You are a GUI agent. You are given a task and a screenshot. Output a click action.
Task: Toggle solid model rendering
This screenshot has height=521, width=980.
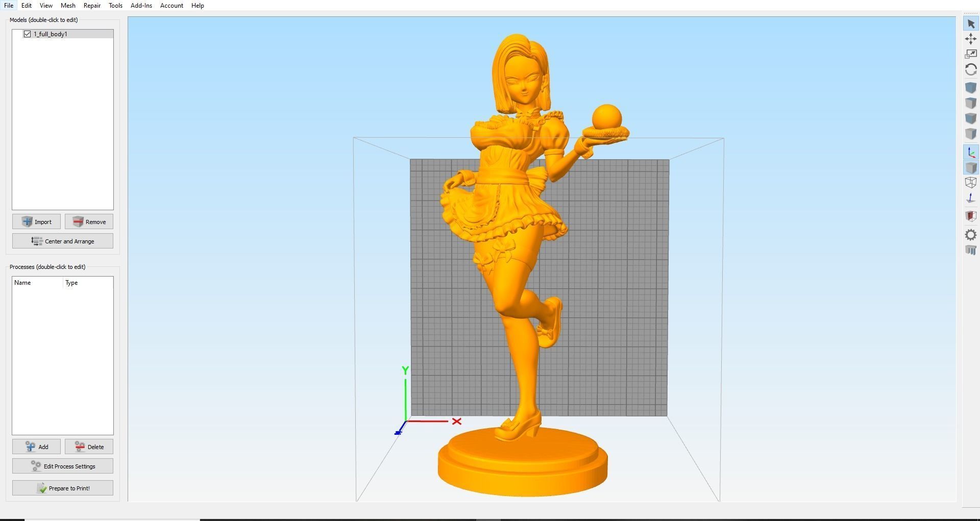[971, 167]
